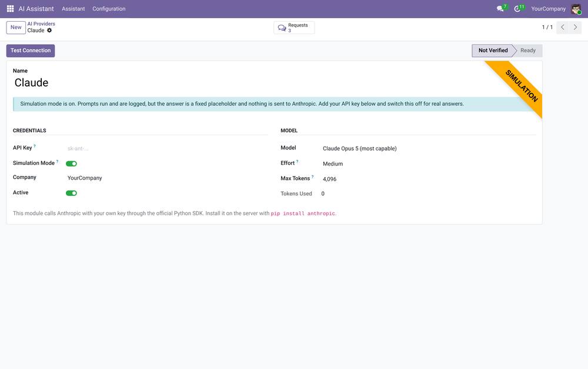Select the Not Verified status stage
This screenshot has height=369, width=588.
click(493, 51)
